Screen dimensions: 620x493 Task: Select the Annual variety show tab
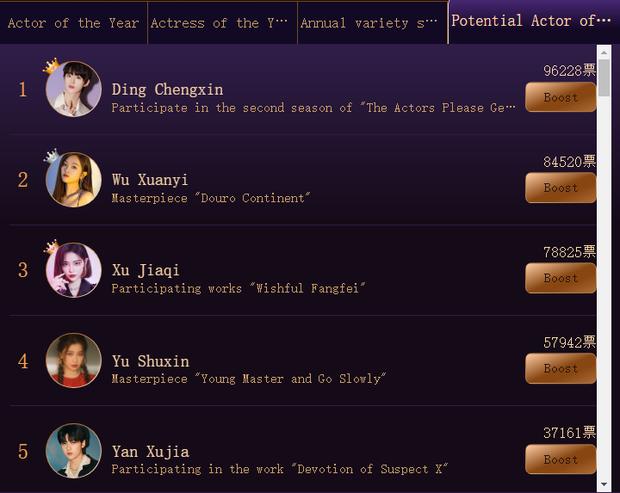(371, 23)
